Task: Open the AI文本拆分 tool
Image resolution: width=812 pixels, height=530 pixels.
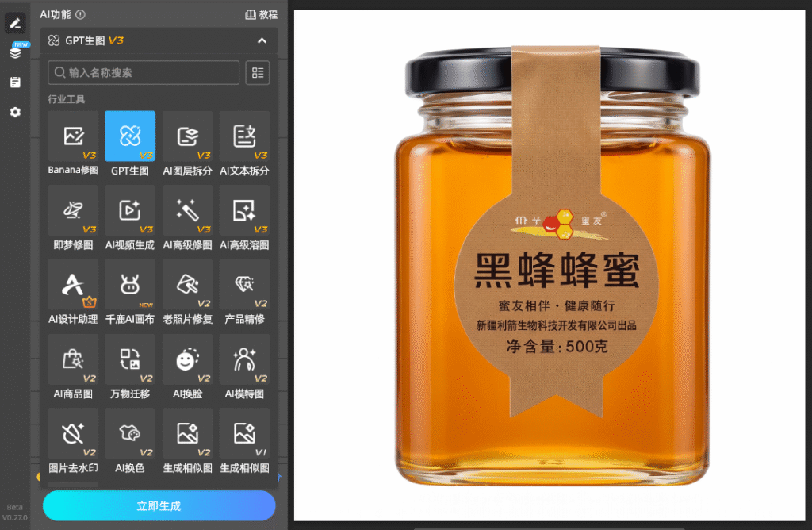Action: point(244,136)
